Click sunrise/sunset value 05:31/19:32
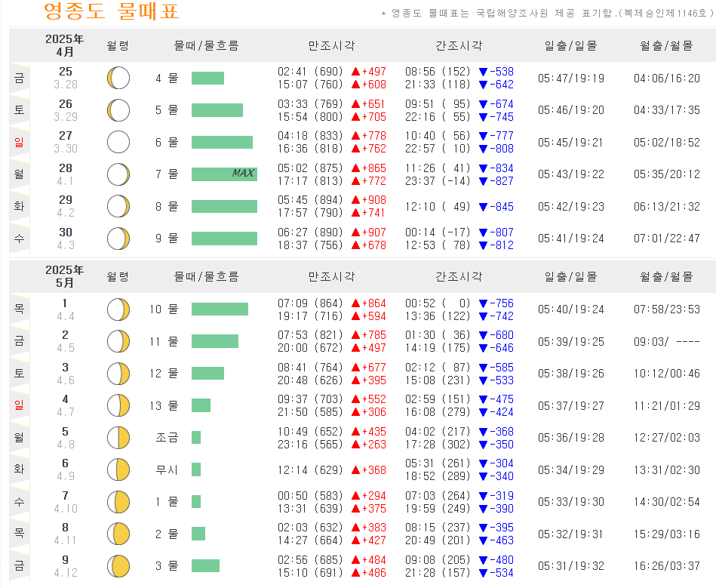 (571, 566)
